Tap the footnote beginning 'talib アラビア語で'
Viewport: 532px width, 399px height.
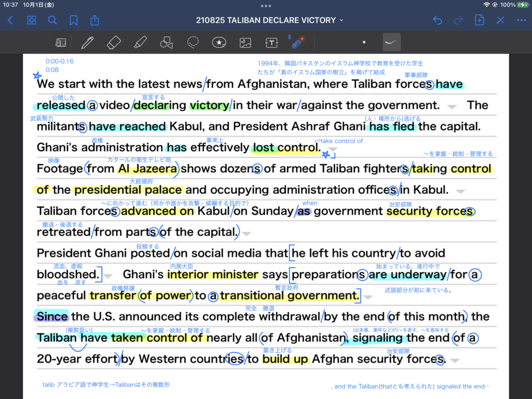click(106, 384)
